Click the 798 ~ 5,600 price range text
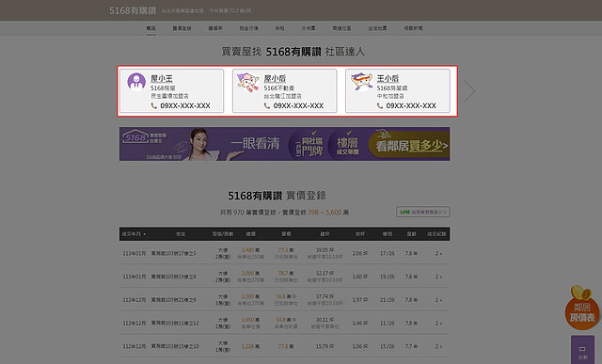 [325, 213]
